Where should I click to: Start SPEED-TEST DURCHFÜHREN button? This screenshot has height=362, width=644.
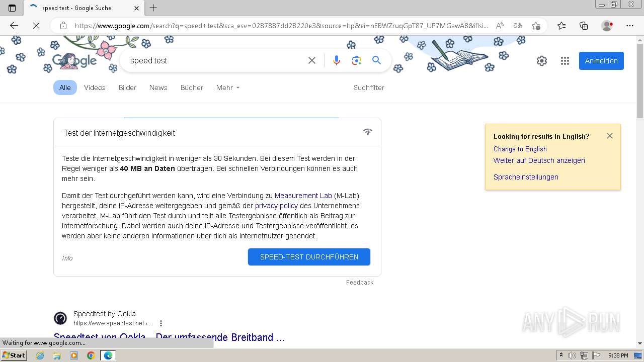click(309, 257)
